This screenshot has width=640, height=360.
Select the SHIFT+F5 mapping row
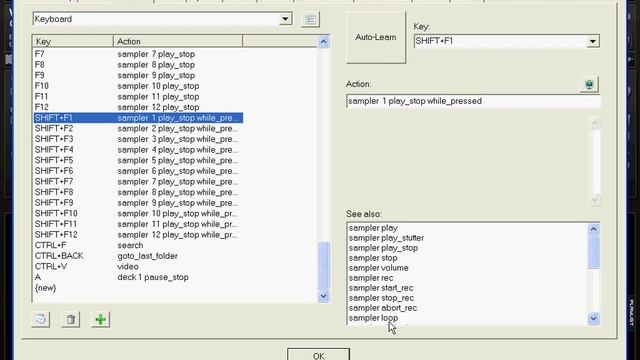click(138, 160)
